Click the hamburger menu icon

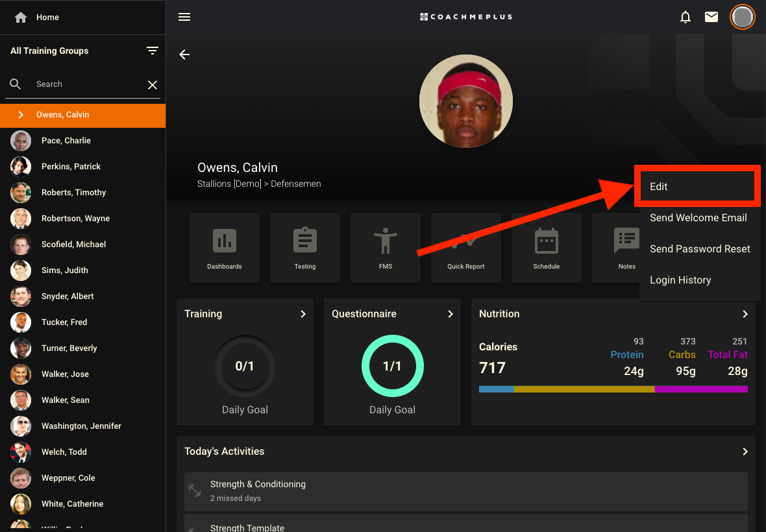pos(184,17)
